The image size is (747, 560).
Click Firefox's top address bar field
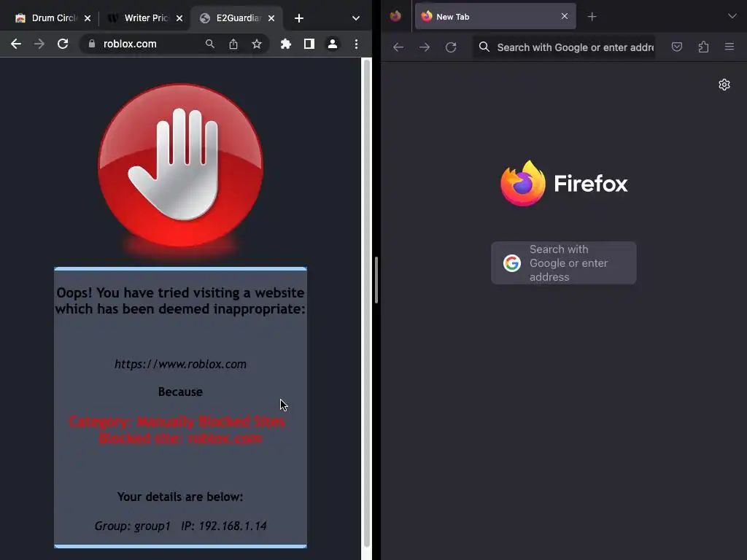564,47
